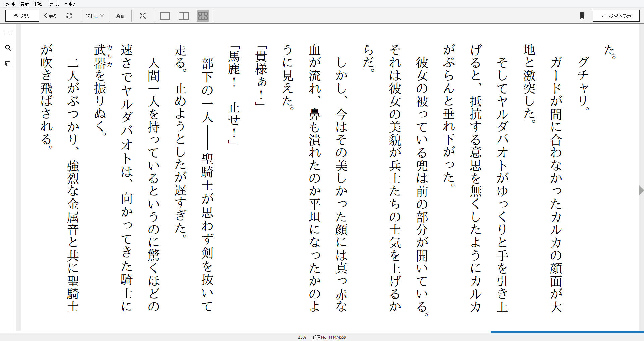
Task: Click the line starting しかし、今はその美しかった
Action: (x=341, y=184)
